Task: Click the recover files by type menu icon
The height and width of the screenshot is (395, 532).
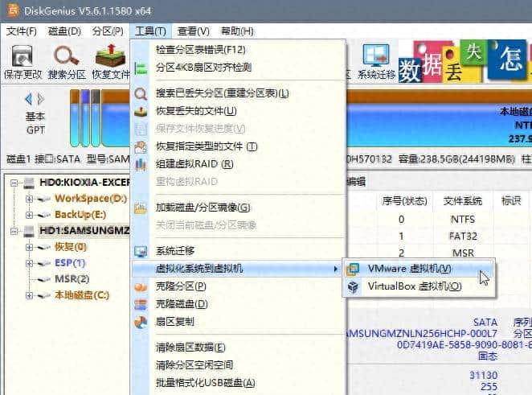Action: tap(141, 146)
